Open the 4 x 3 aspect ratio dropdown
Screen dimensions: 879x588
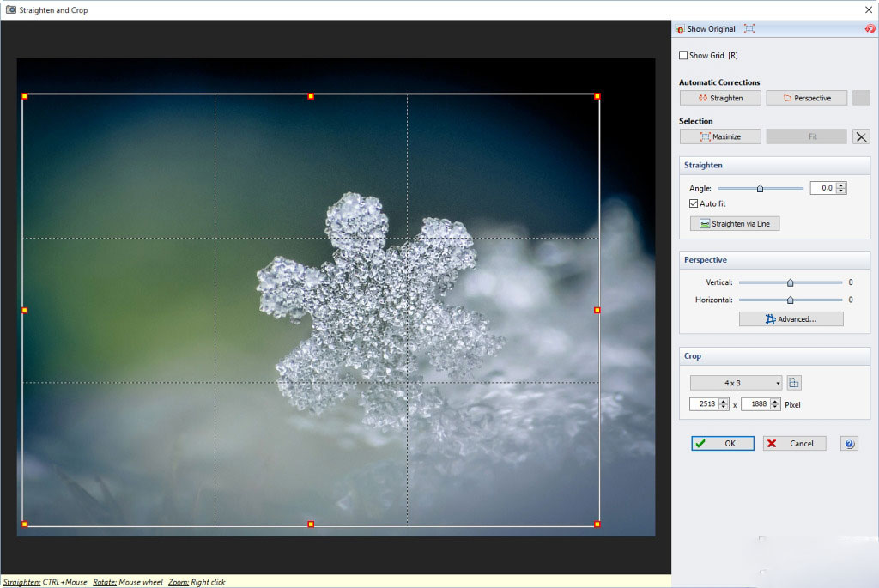737,383
